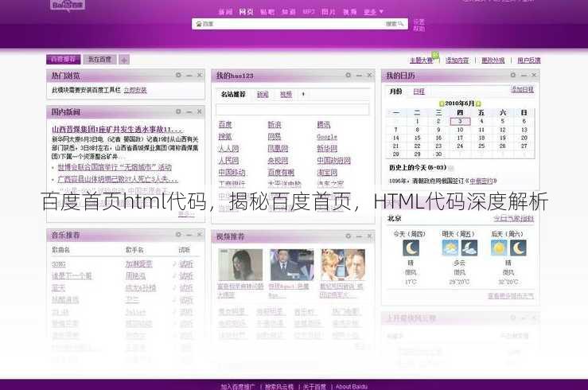This screenshot has height=390, width=588.
Task: Open 帮助 link beside search box
Action: 419,28
